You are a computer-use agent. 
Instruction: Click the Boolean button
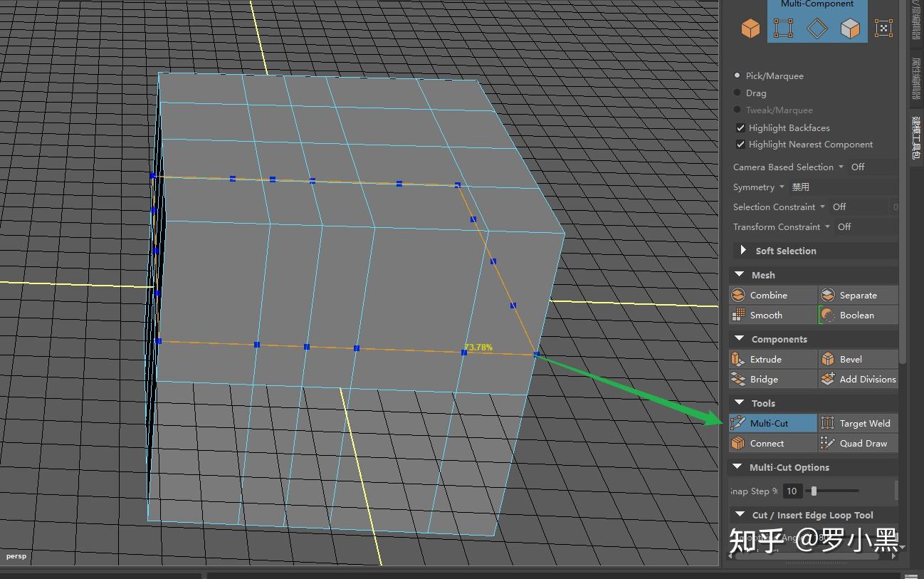tap(859, 315)
